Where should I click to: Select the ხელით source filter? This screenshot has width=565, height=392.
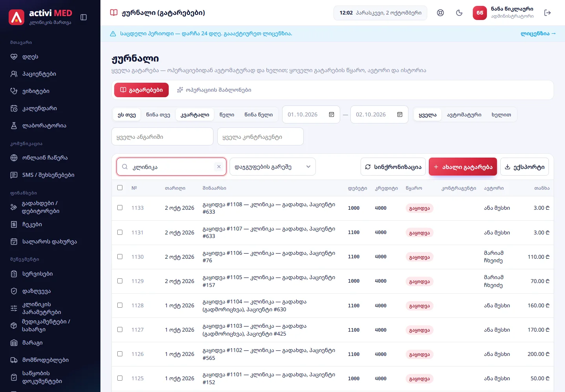pyautogui.click(x=501, y=115)
